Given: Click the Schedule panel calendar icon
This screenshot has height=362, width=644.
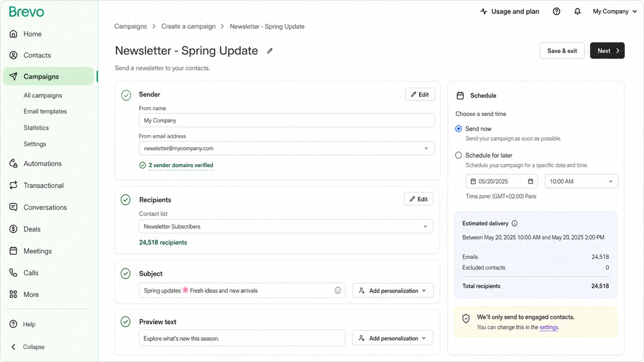Looking at the screenshot, I should pos(460,96).
